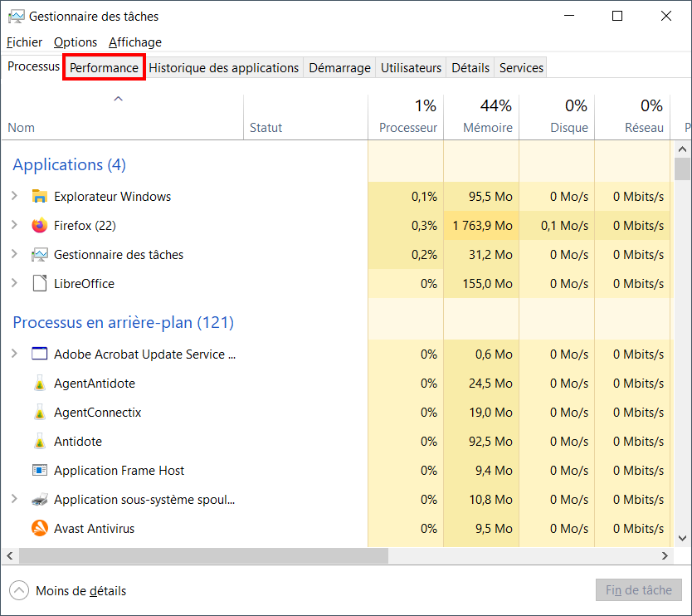This screenshot has width=692, height=616.
Task: Select the Applications (4) group heading
Action: pos(70,164)
